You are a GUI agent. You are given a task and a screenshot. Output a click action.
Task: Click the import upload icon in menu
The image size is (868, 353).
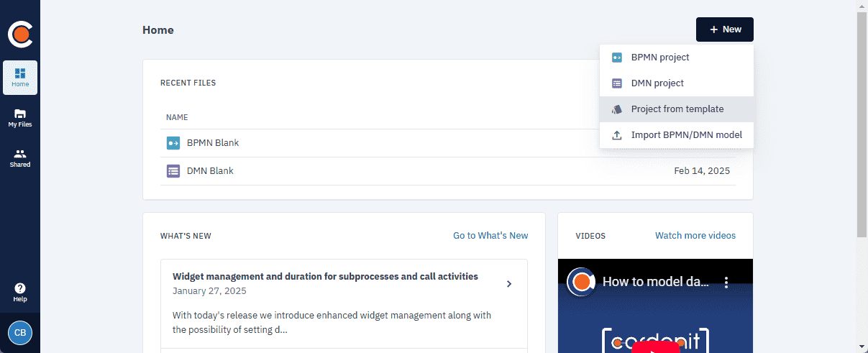pyautogui.click(x=617, y=135)
